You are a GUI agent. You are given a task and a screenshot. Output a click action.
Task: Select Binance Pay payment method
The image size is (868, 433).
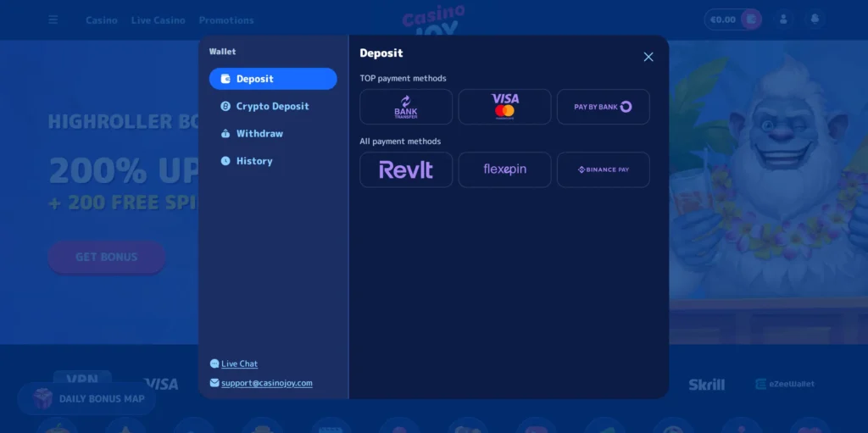(604, 170)
